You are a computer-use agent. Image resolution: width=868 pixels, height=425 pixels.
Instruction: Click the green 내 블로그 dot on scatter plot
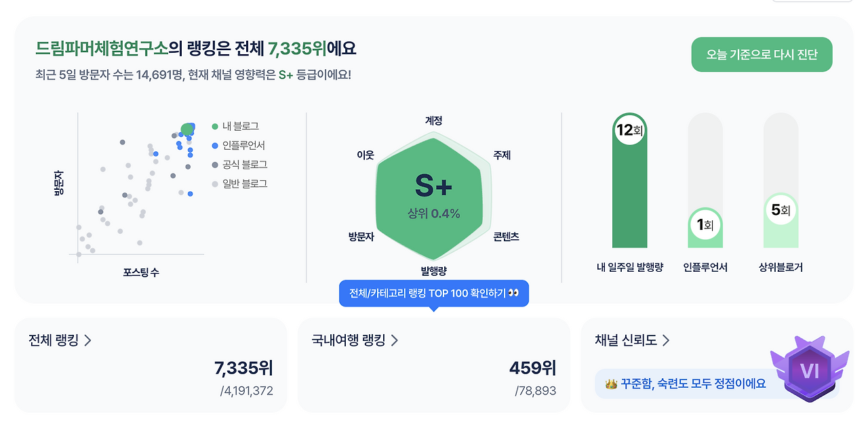pos(186,129)
